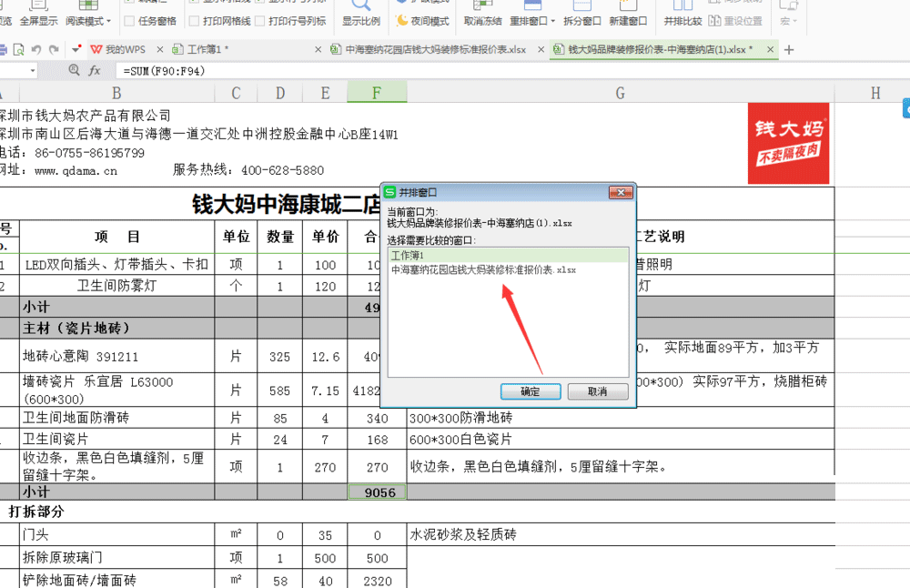The height and width of the screenshot is (588, 910).
Task: Click 确定 in the 并排窗口 dialog
Action: coord(531,391)
